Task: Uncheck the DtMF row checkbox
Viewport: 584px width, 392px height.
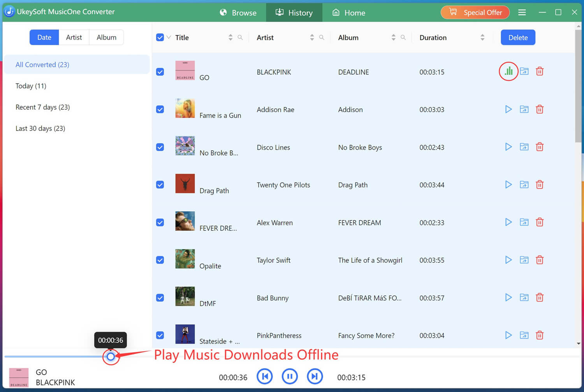Action: [x=160, y=297]
